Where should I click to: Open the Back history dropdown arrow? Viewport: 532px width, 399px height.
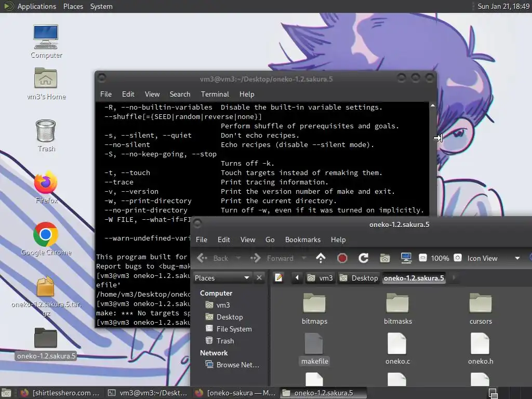pyautogui.click(x=238, y=258)
